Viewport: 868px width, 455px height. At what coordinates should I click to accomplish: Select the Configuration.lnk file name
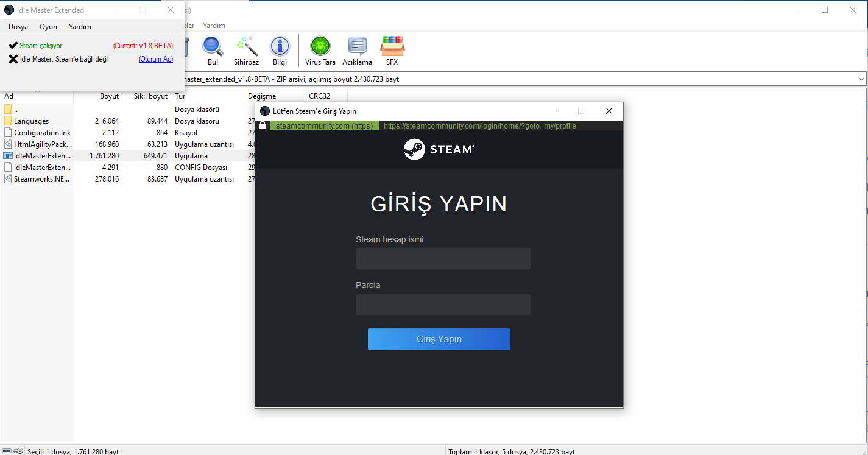pos(43,133)
